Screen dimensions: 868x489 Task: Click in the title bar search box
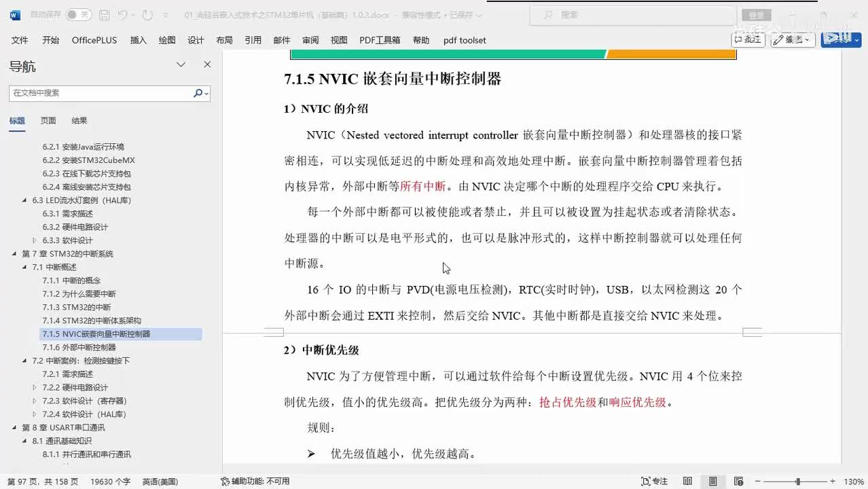tap(632, 14)
